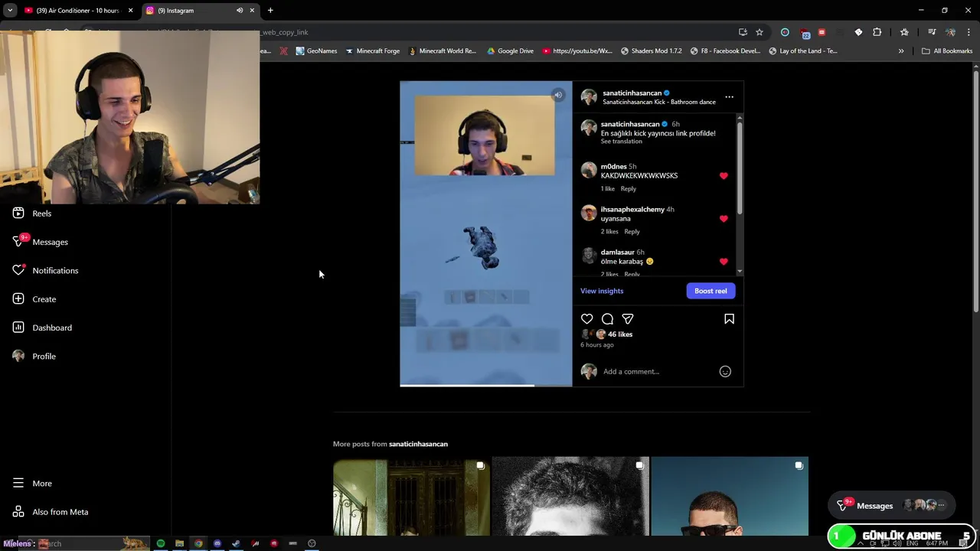Share the reel with the paper plane icon
This screenshot has width=980, height=551.
click(628, 319)
